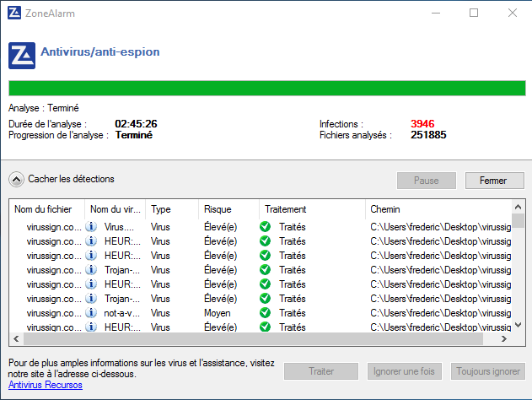532x400 pixels.
Task: Click the horizontal scroll right arrow
Action: pos(504,338)
